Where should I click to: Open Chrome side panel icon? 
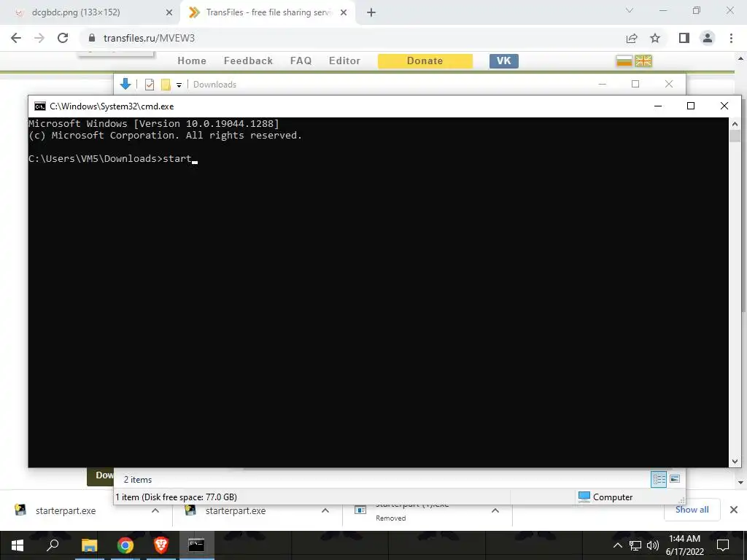click(x=684, y=38)
